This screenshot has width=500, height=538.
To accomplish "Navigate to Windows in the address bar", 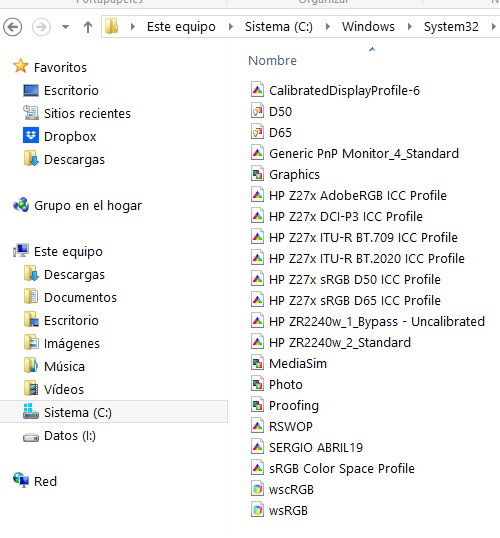I will 368,26.
